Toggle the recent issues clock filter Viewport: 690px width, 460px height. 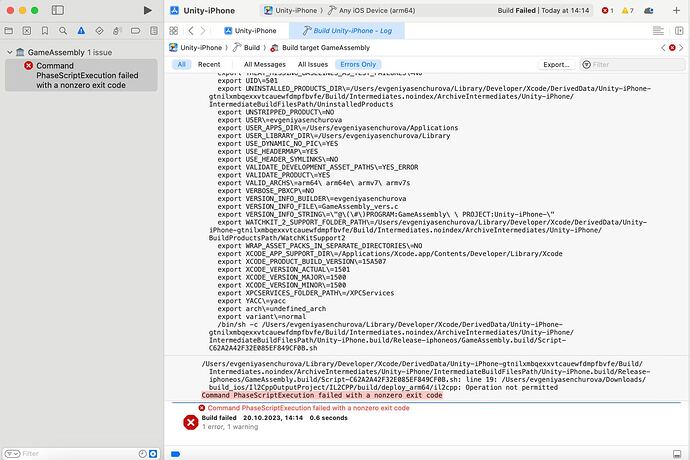143,453
